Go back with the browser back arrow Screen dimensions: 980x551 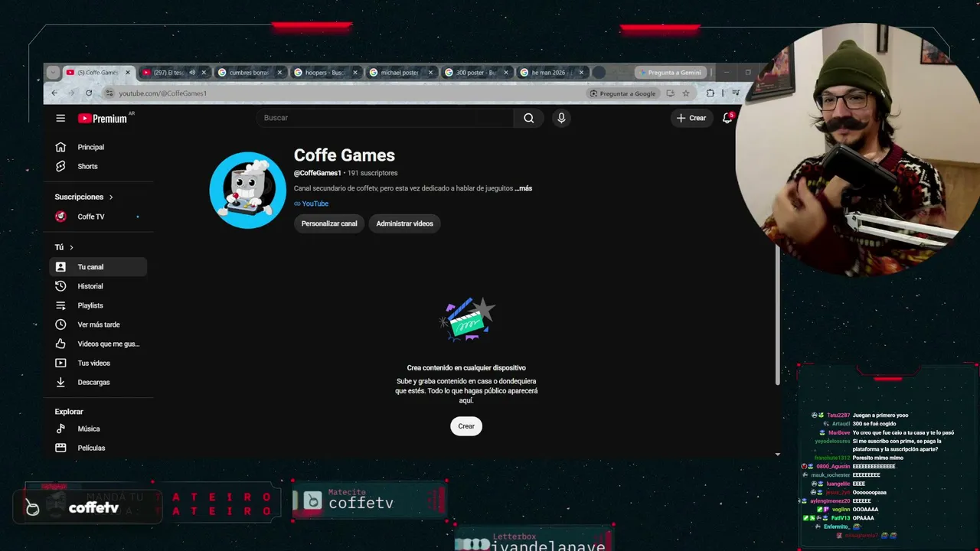(x=54, y=93)
